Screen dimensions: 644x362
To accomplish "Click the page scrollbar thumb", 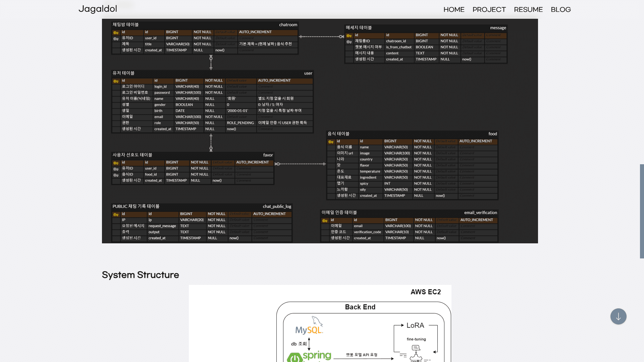I will coord(642,211).
